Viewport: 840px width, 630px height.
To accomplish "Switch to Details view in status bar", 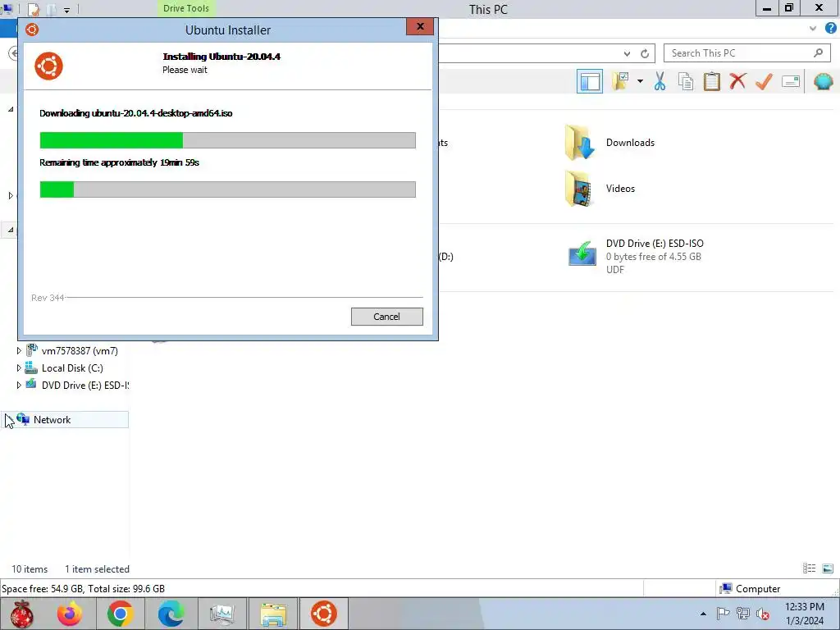I will tap(809, 568).
